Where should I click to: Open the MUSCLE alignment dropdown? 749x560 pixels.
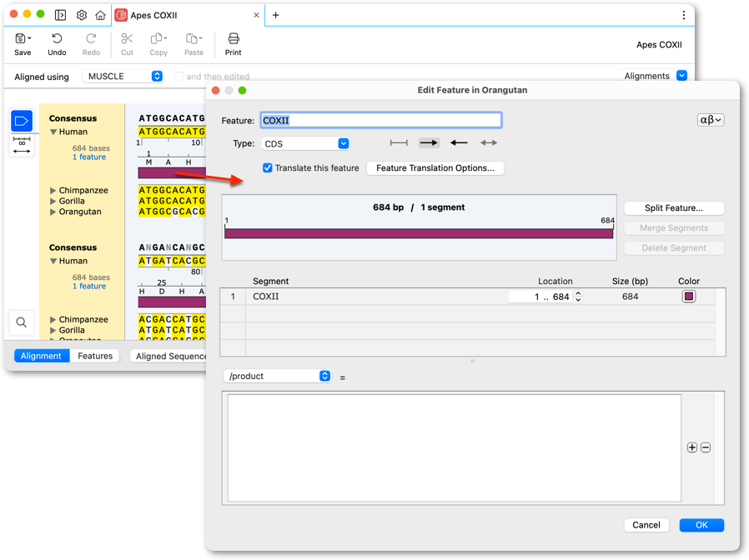(x=123, y=77)
